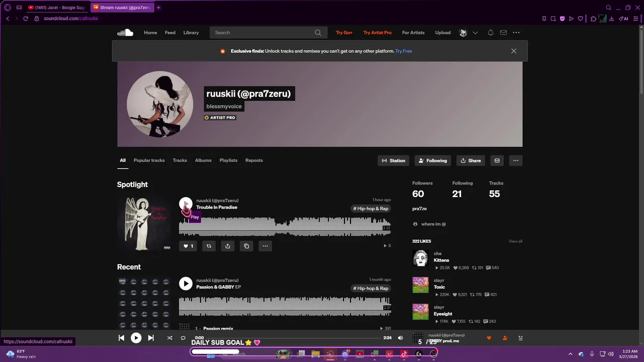Image resolution: width=644 pixels, height=362 pixels.
Task: Click the Passion & GABBY waveform
Action: (x=285, y=306)
